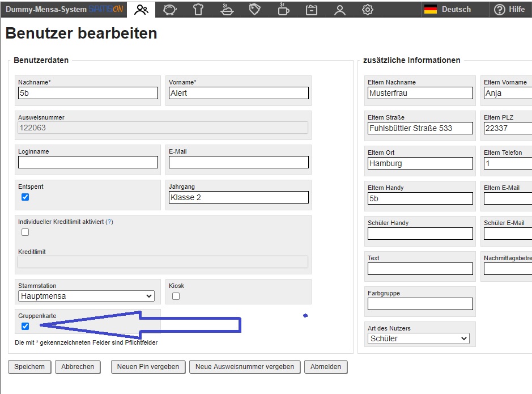Focus the Nachname input field
Image resolution: width=532 pixels, height=394 pixels.
coord(88,93)
